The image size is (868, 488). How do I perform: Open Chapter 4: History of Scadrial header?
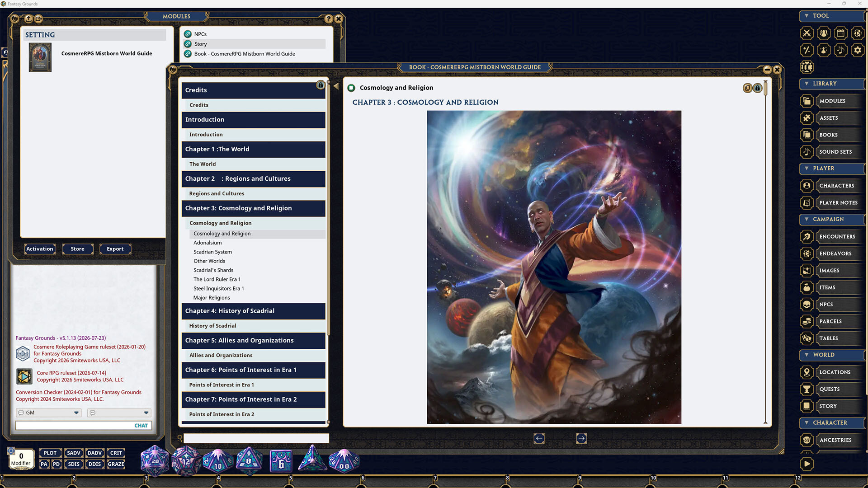254,311
